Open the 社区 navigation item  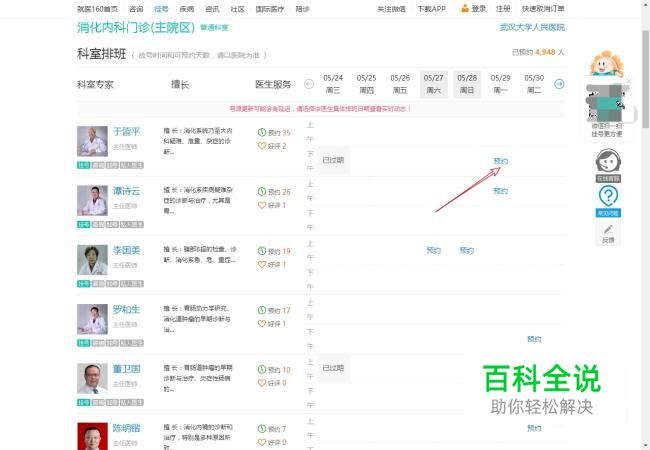[x=238, y=9]
